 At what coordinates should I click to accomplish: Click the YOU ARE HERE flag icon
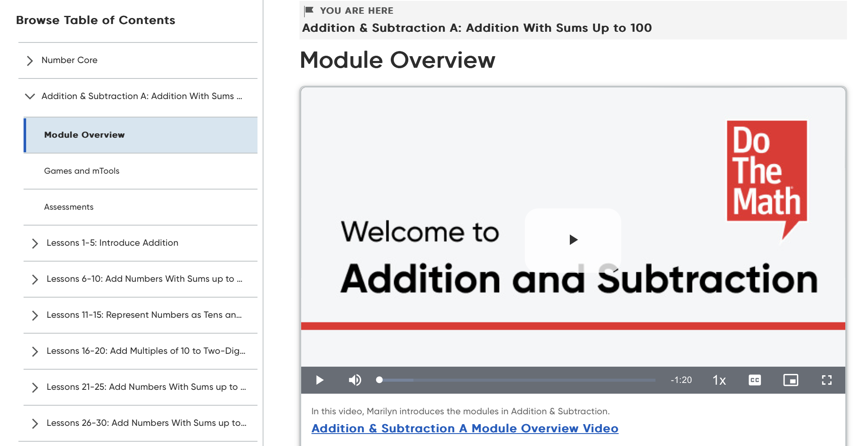click(x=309, y=10)
